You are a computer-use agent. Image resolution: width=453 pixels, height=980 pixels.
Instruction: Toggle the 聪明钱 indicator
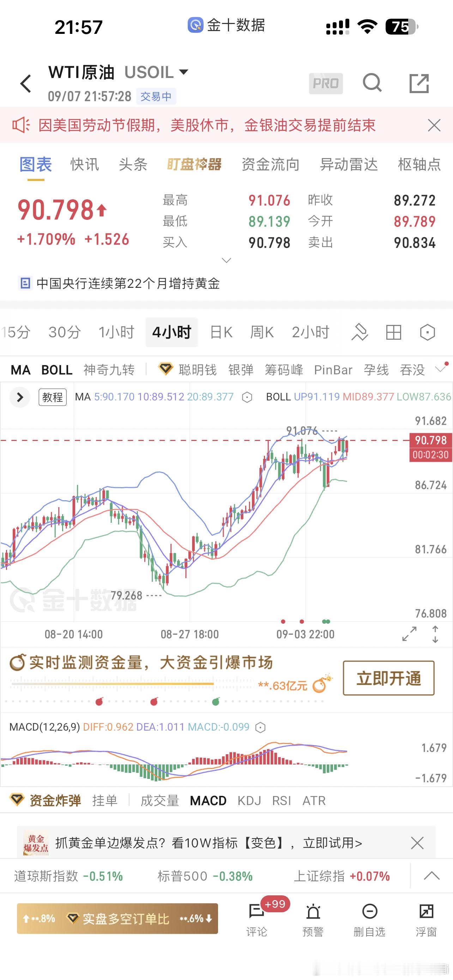(198, 370)
